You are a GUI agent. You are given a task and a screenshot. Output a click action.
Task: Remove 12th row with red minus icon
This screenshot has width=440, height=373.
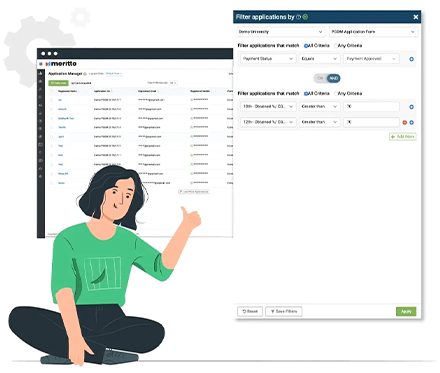(405, 122)
